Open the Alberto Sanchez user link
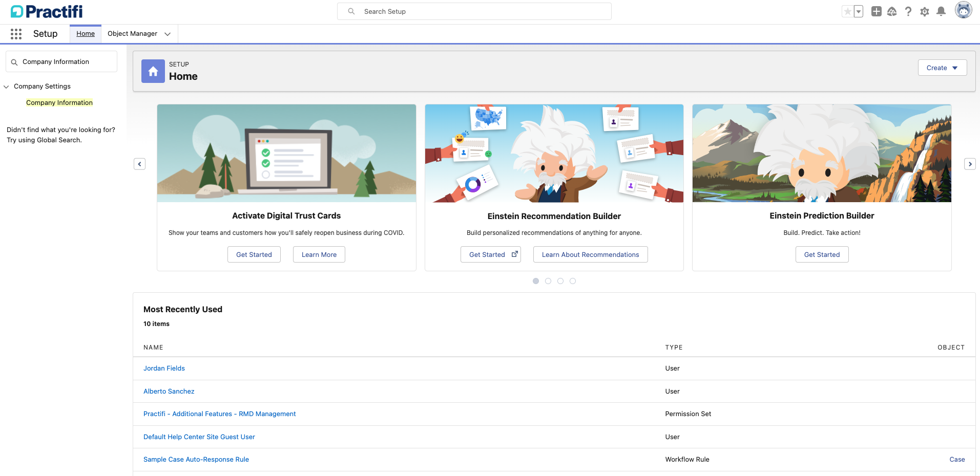This screenshot has height=476, width=980. tap(169, 392)
